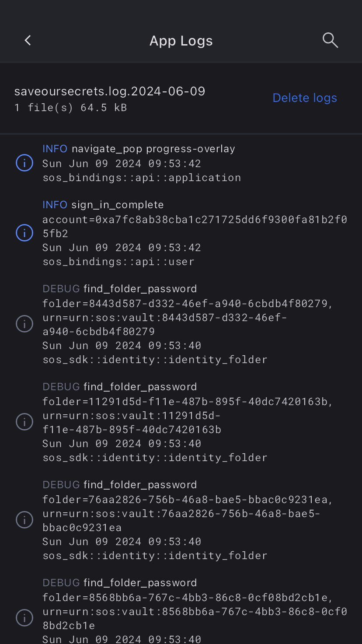This screenshot has width=362, height=644.
Task: Open the find_folder_password entry for 8568bb6a
Action: [x=140, y=583]
